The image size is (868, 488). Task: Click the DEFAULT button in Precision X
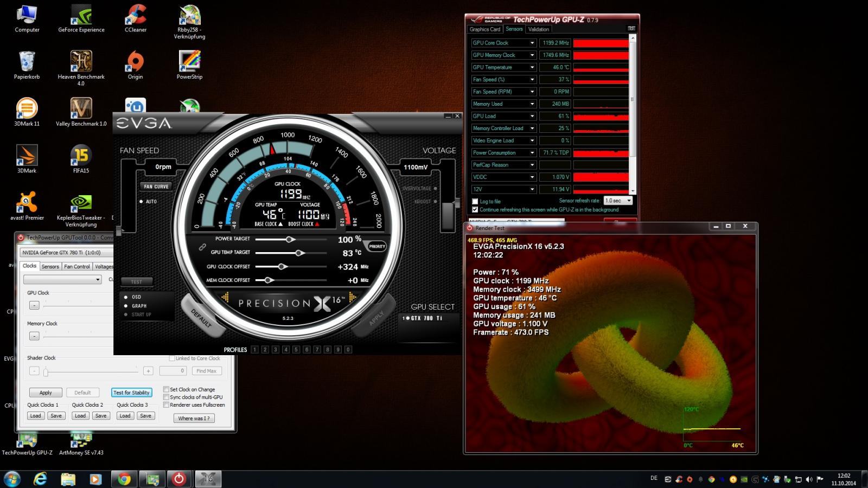202,317
